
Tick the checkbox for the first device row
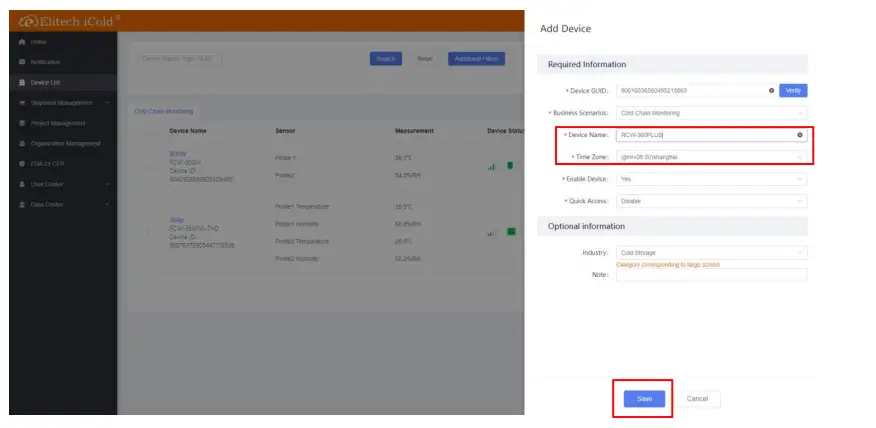152,166
